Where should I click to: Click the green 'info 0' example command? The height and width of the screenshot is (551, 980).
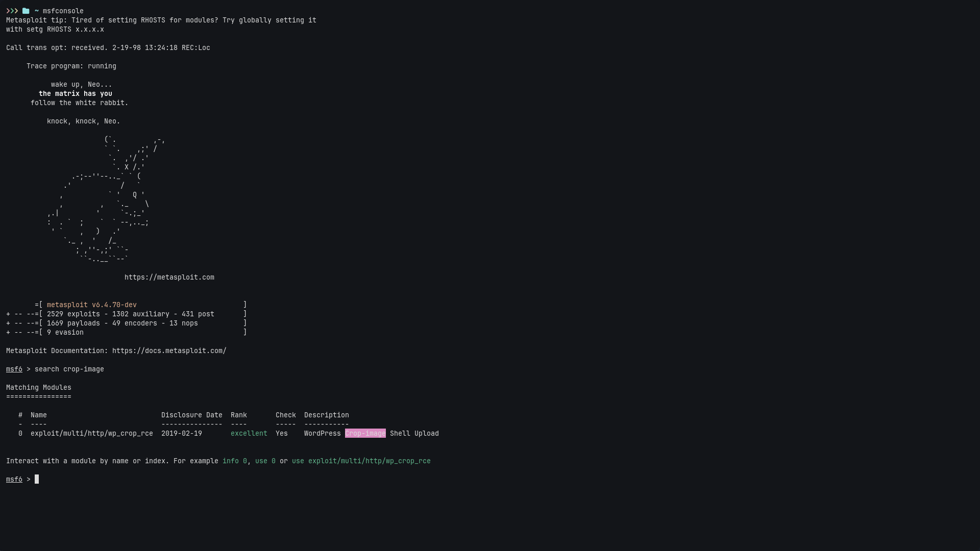pyautogui.click(x=234, y=461)
